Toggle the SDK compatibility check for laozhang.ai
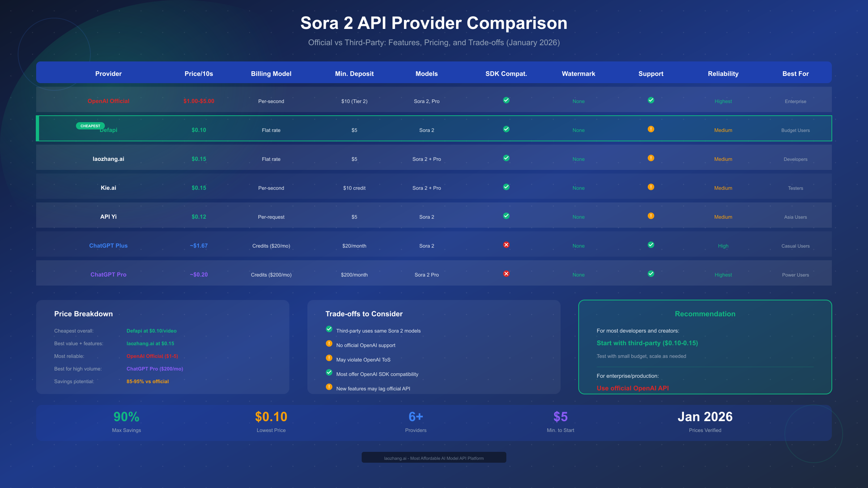 tap(506, 158)
